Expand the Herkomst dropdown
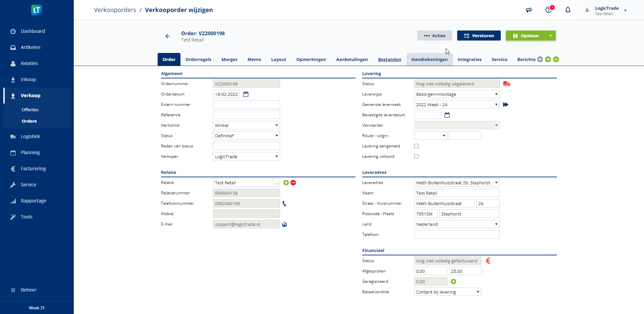Screen dimensions: 644x314 246,125
